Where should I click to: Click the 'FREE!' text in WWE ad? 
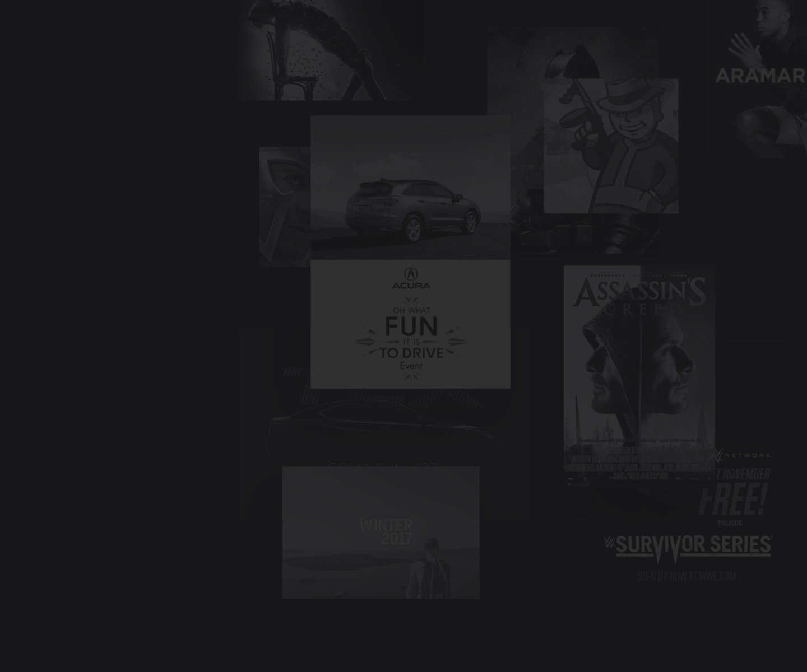pyautogui.click(x=732, y=500)
